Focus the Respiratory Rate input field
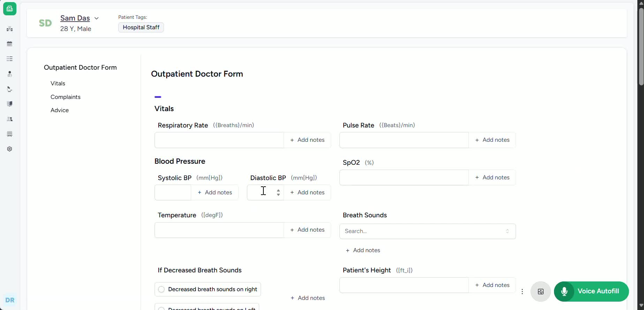The width and height of the screenshot is (644, 310). pos(219,140)
